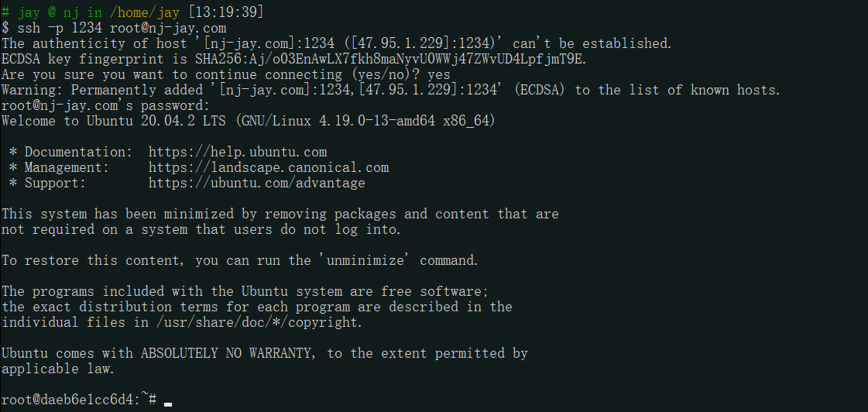Click the https://help.ubuntu.com documentation link
The height and width of the screenshot is (412, 868).
point(238,152)
